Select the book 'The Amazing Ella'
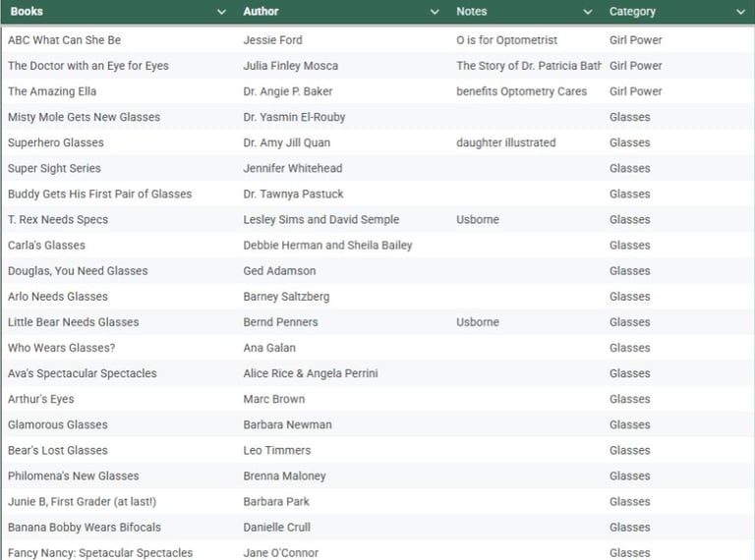 (x=52, y=91)
